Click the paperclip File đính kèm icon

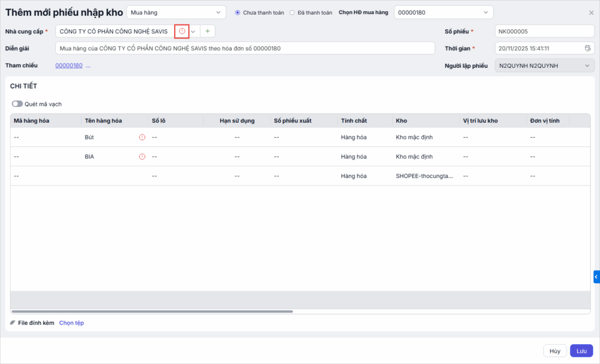tap(13, 323)
